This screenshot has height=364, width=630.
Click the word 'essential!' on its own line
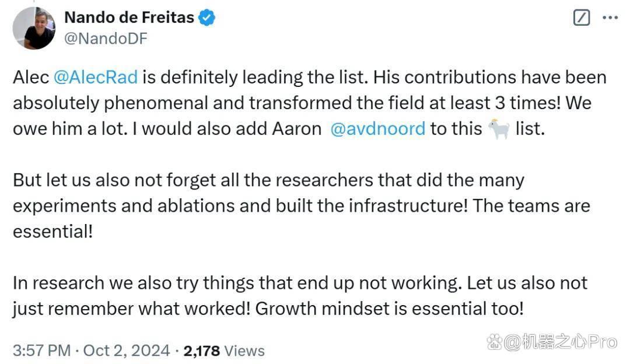click(52, 232)
